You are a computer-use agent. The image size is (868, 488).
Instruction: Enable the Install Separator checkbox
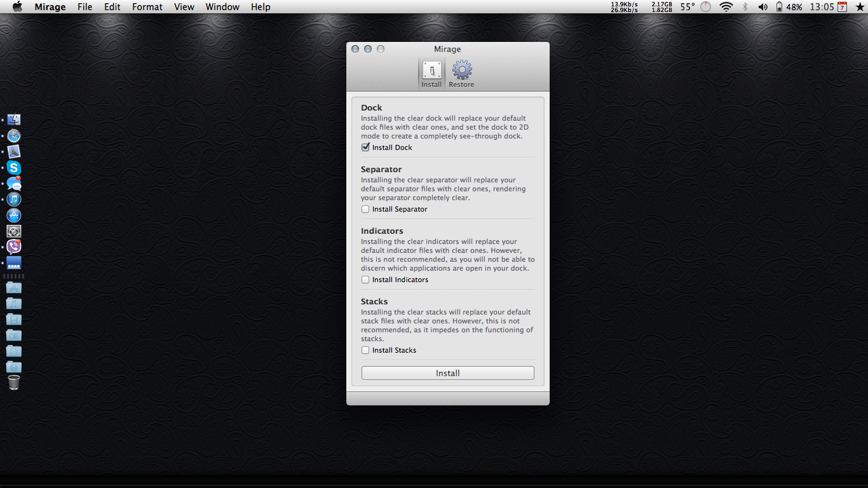coord(365,209)
